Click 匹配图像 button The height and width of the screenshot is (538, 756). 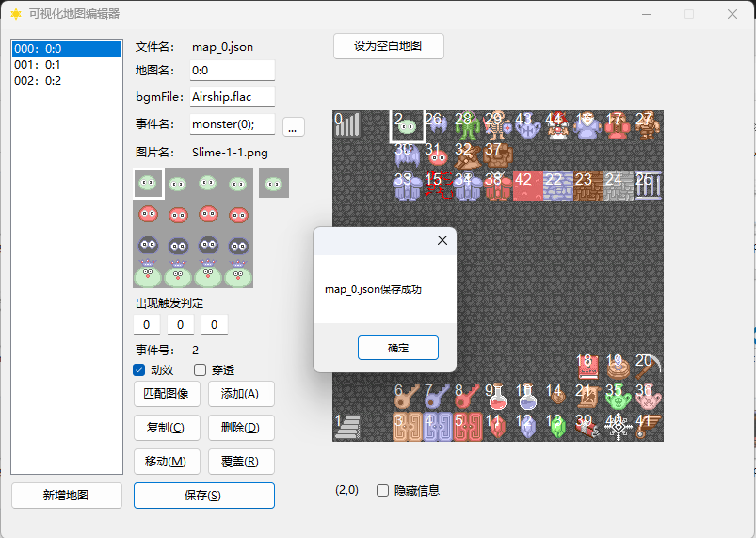167,394
